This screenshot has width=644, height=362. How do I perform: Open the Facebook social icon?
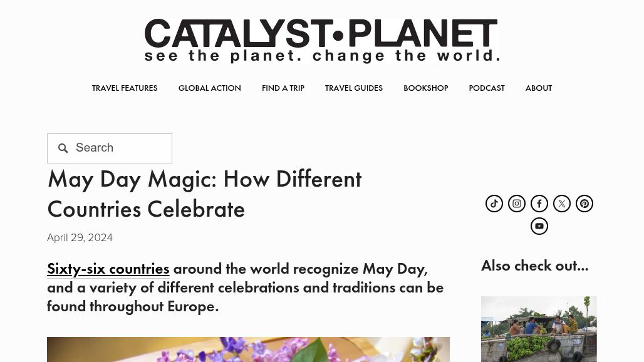(539, 204)
